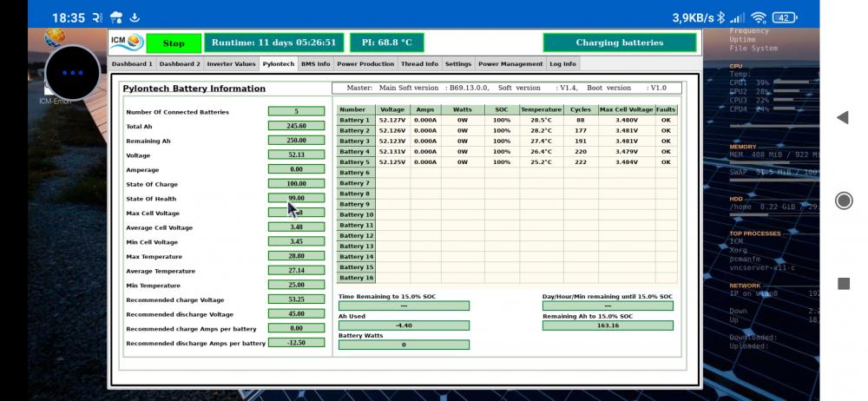The height and width of the screenshot is (401, 868).
Task: Open the Settings tab
Action: [x=458, y=63]
